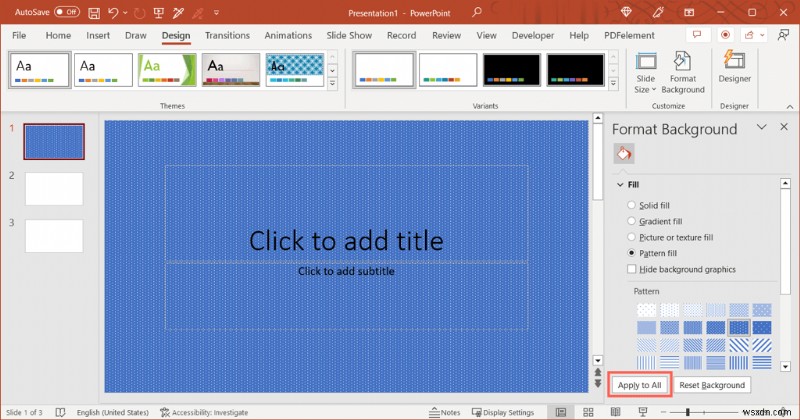Viewport: 800px width, 420px height.
Task: Click the Record circle icon at top right
Action: coord(725,35)
